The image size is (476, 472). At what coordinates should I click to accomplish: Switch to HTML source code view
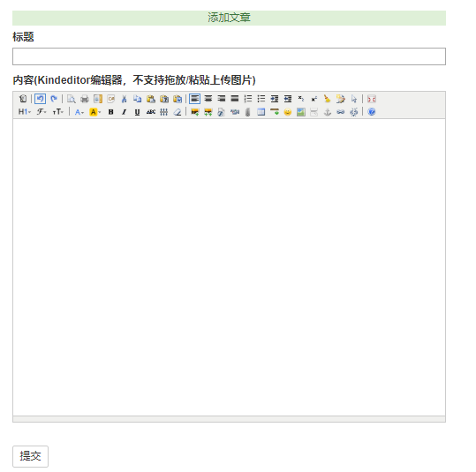coord(23,99)
